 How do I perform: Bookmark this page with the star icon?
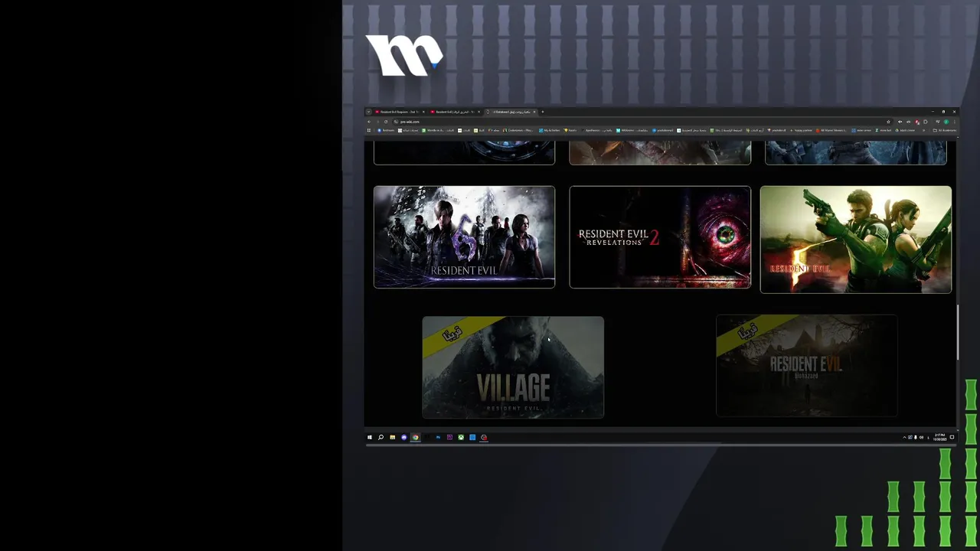(x=888, y=122)
